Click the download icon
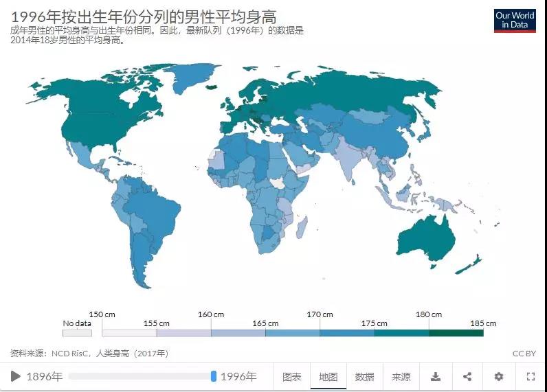Viewport: 547px width, 392px height. (436, 377)
